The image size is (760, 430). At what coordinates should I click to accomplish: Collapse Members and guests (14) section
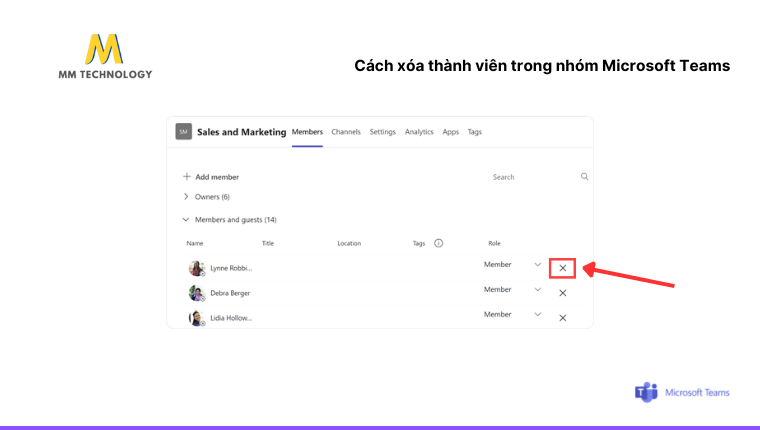pos(186,220)
